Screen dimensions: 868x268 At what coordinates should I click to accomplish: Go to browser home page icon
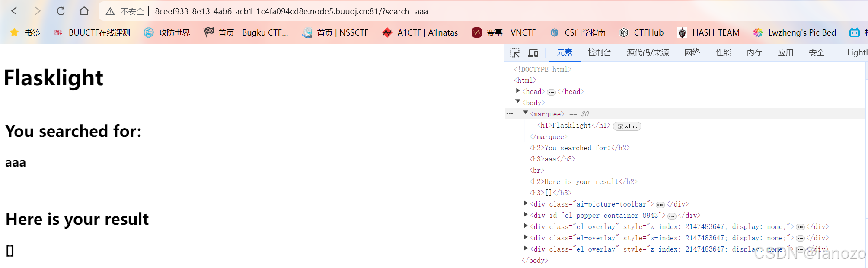tap(84, 11)
